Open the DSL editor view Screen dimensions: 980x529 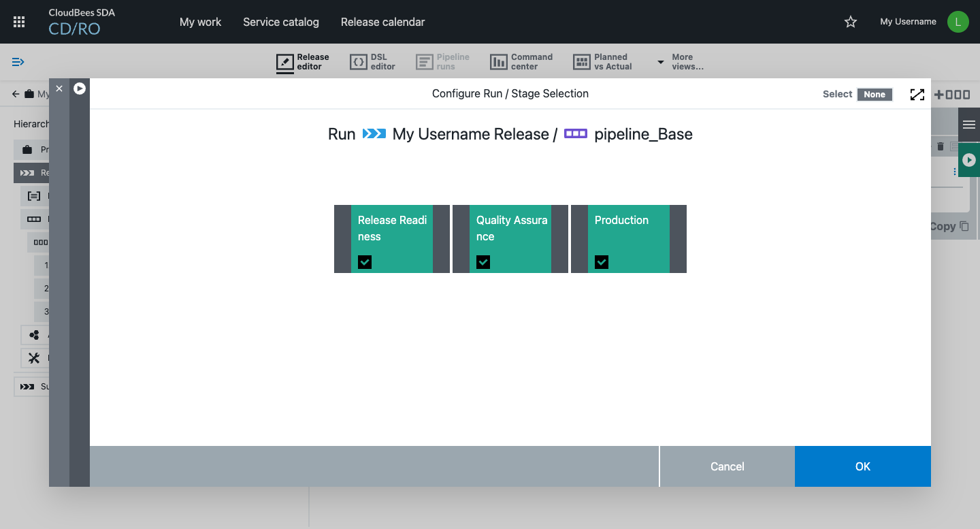[x=372, y=62]
